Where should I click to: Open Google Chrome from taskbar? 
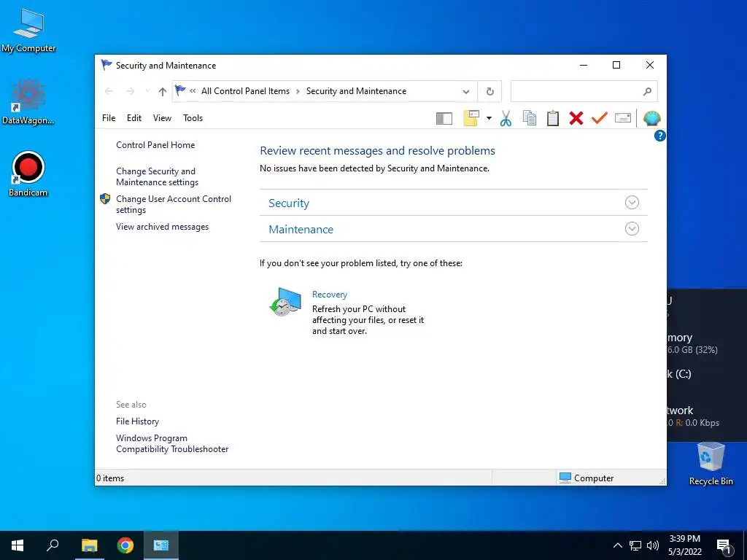coord(125,545)
